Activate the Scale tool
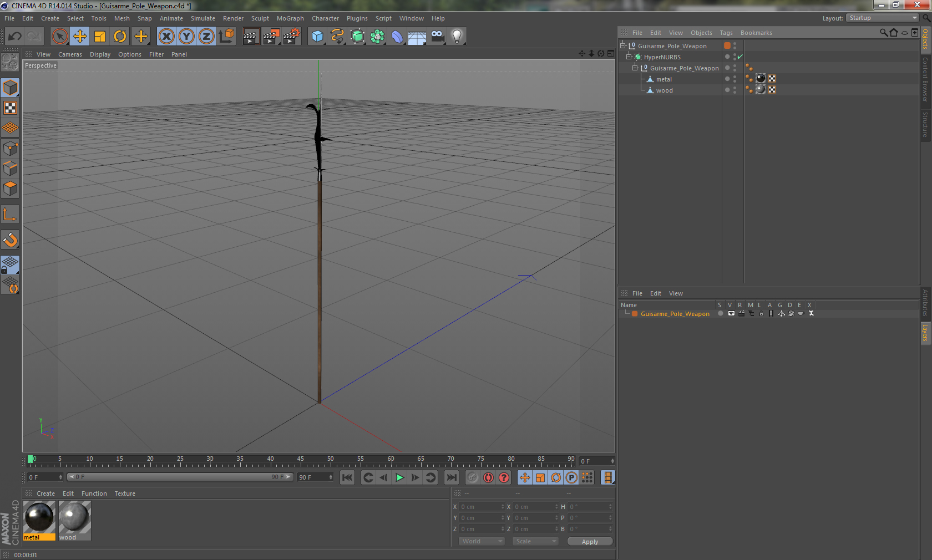The height and width of the screenshot is (560, 932). [x=100, y=37]
